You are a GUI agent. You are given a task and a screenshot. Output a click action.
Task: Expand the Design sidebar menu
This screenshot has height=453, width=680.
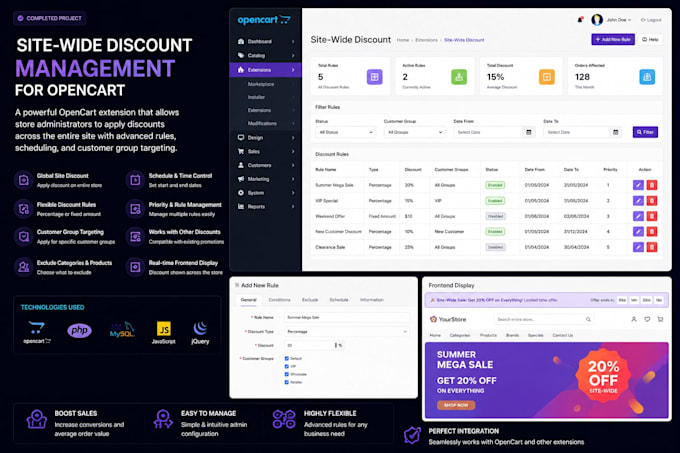[x=265, y=137]
